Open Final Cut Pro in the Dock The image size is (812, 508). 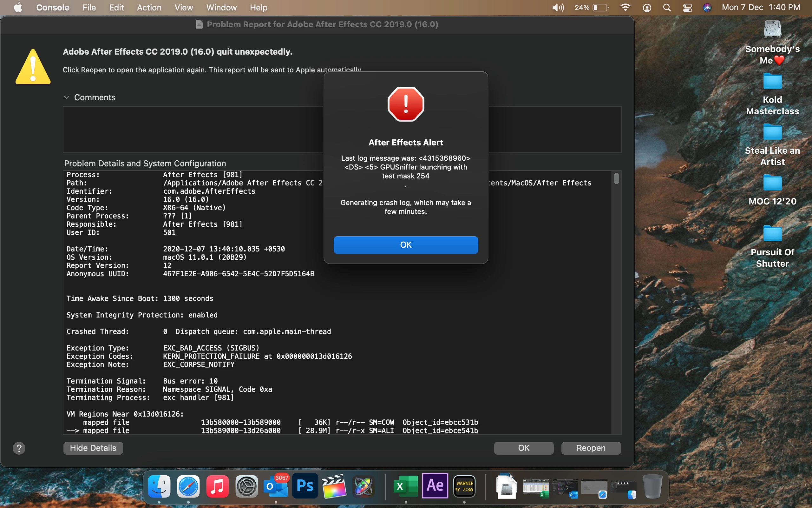pos(334,486)
